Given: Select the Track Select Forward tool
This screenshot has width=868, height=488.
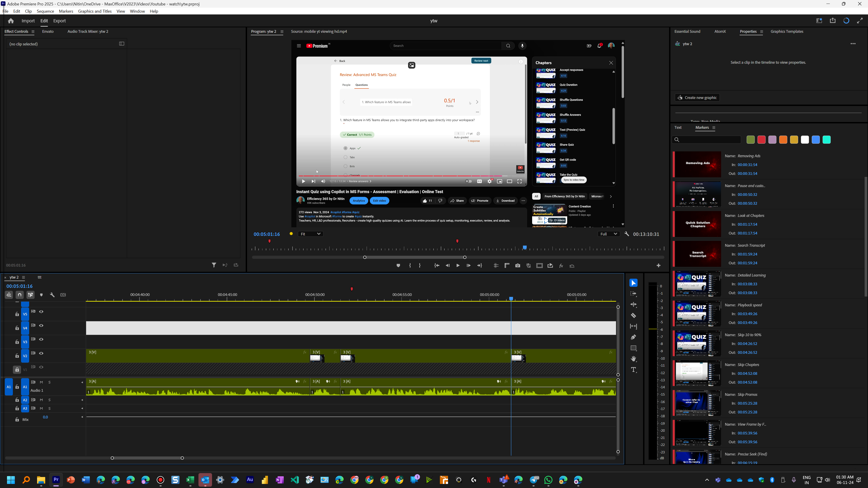Looking at the screenshot, I should tap(633, 294).
